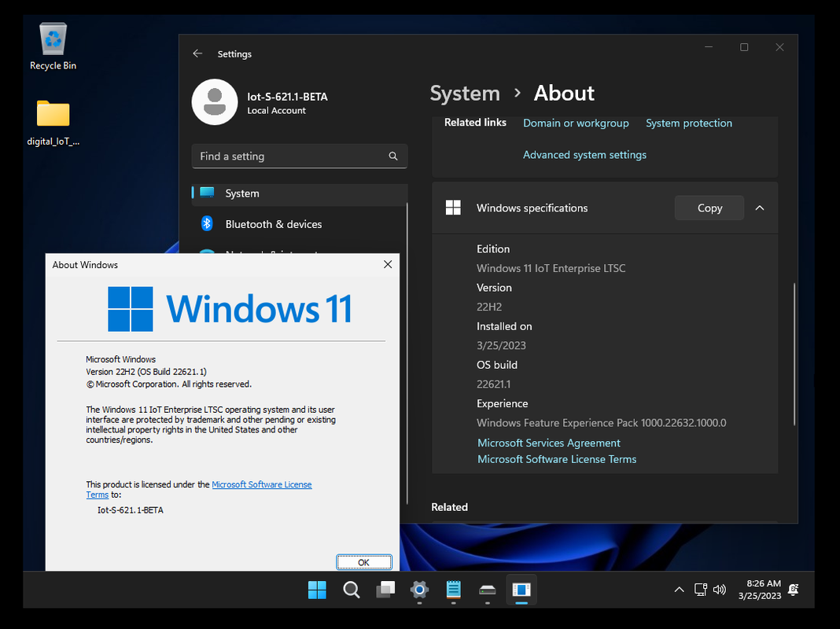The width and height of the screenshot is (840, 629).
Task: Click the search magnifier in Find a setting
Action: 392,156
